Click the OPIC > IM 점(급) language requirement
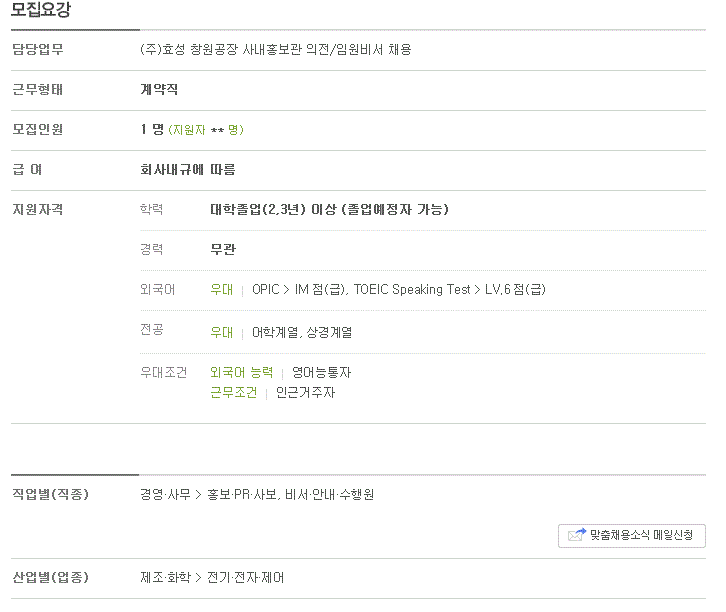Image resolution: width=726 pixels, height=612 pixels. [x=299, y=290]
